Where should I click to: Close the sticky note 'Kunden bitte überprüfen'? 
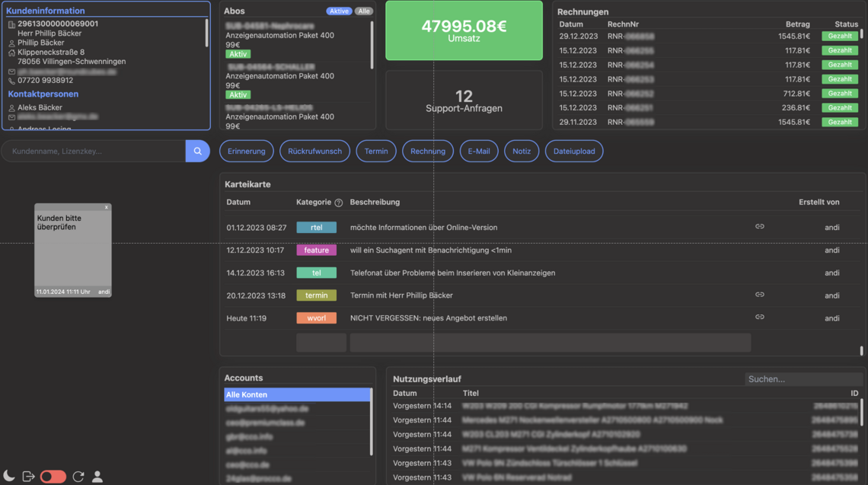tap(107, 207)
